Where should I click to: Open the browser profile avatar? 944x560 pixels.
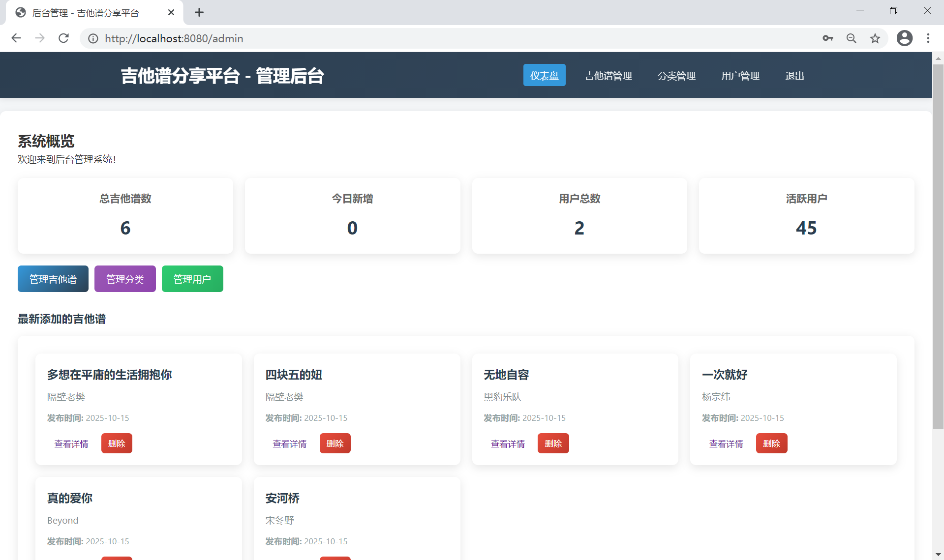pos(904,38)
